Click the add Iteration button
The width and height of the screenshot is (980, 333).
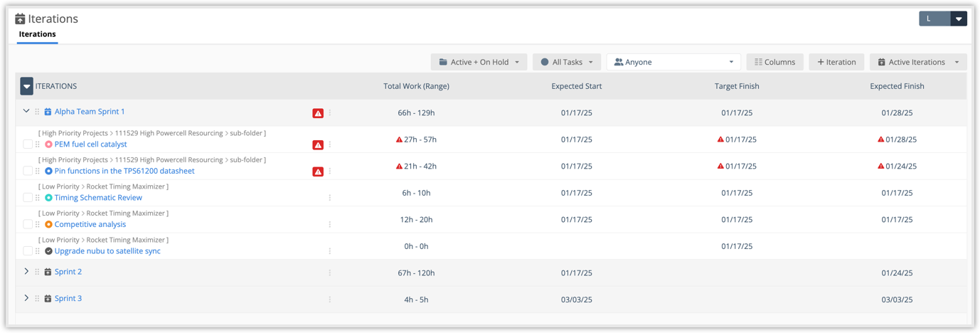click(836, 62)
